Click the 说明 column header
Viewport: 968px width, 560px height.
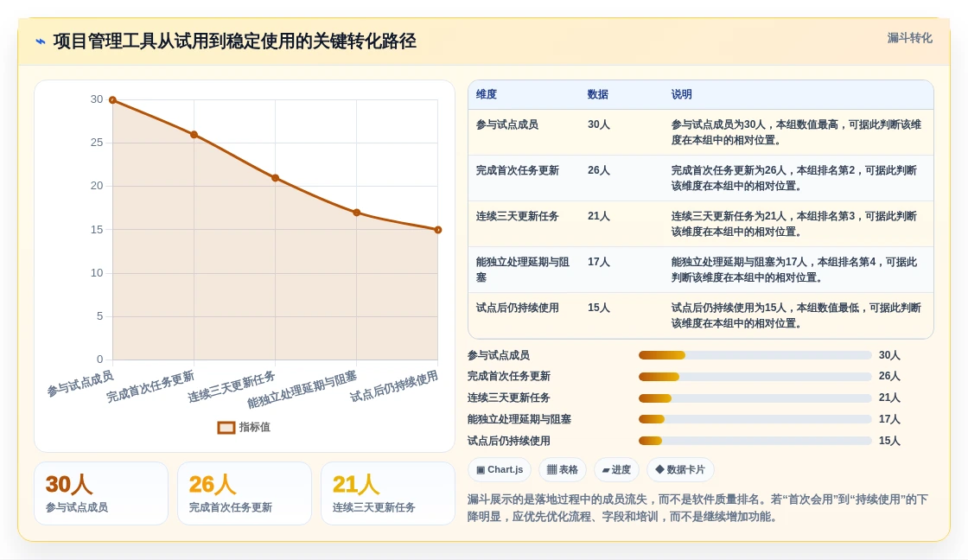(x=682, y=94)
